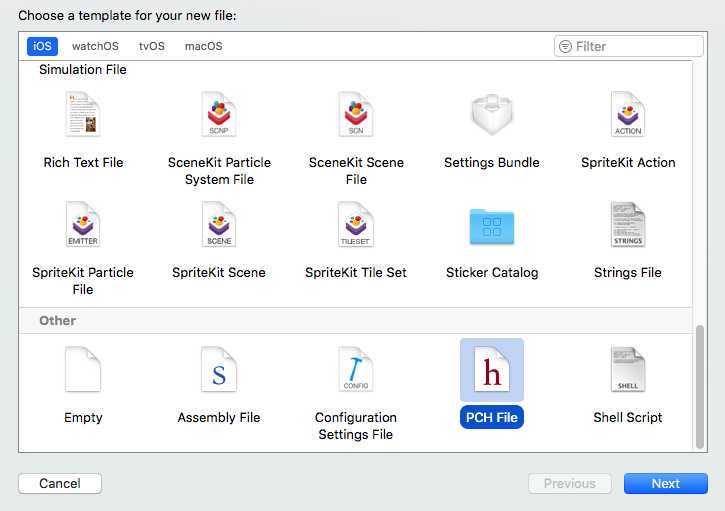Choose the SpriteKit Action template icon
The height and width of the screenshot is (511, 725).
pyautogui.click(x=628, y=114)
